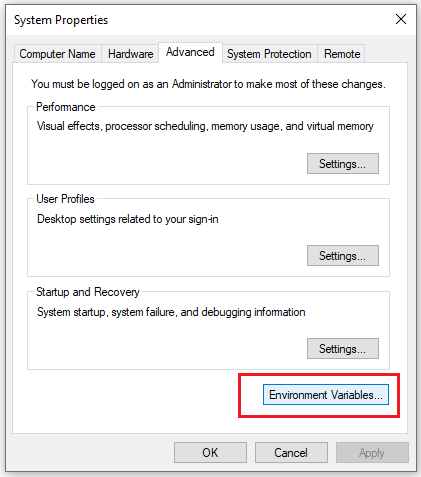The width and height of the screenshot is (421, 477).
Task: Click the User Profiles group label
Action: click(x=65, y=199)
